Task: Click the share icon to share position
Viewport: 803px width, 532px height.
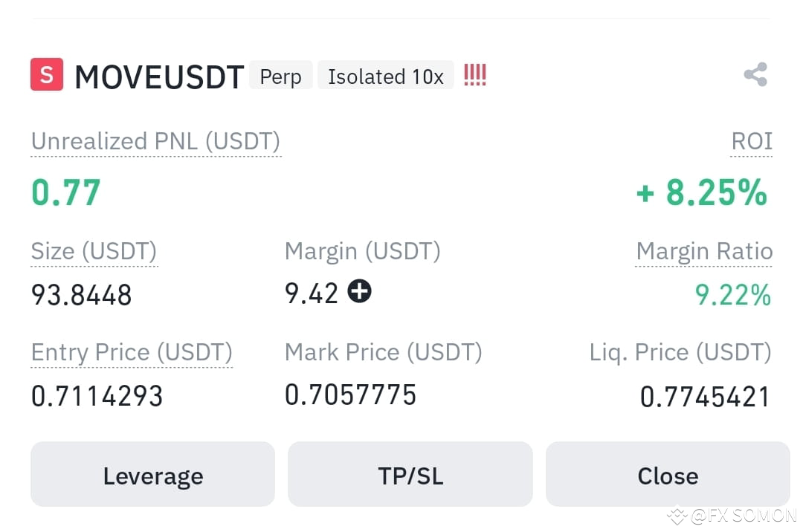Action: (755, 74)
